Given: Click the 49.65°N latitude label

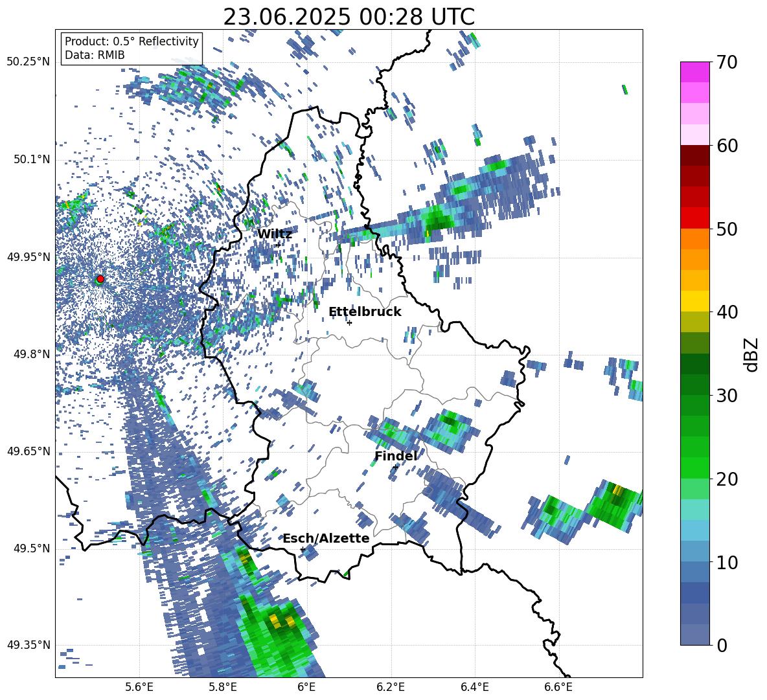Looking at the screenshot, I should coord(29,451).
